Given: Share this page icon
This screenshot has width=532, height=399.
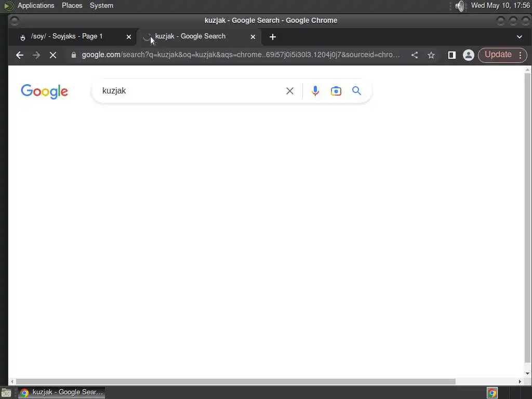Looking at the screenshot, I should click(x=415, y=55).
